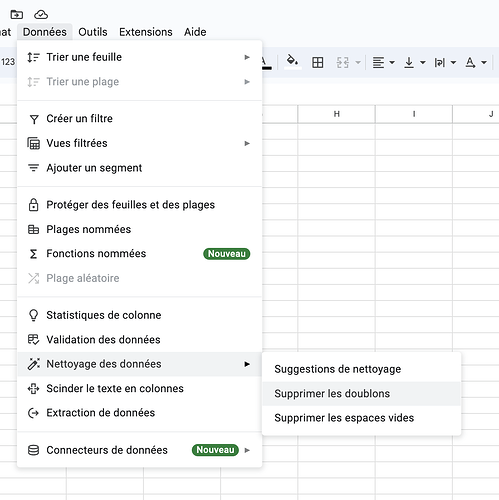
Task: Click the vertical align icon
Action: (x=409, y=62)
